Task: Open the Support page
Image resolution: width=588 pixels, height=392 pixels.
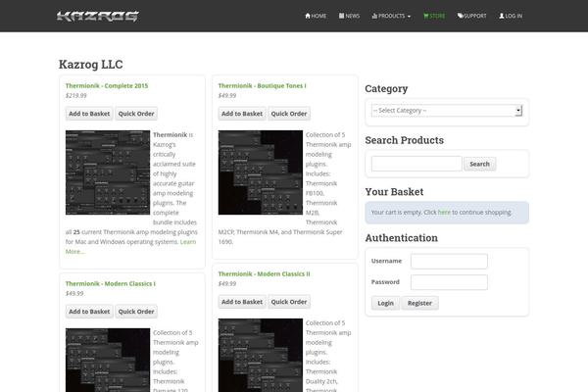Action: pyautogui.click(x=471, y=16)
